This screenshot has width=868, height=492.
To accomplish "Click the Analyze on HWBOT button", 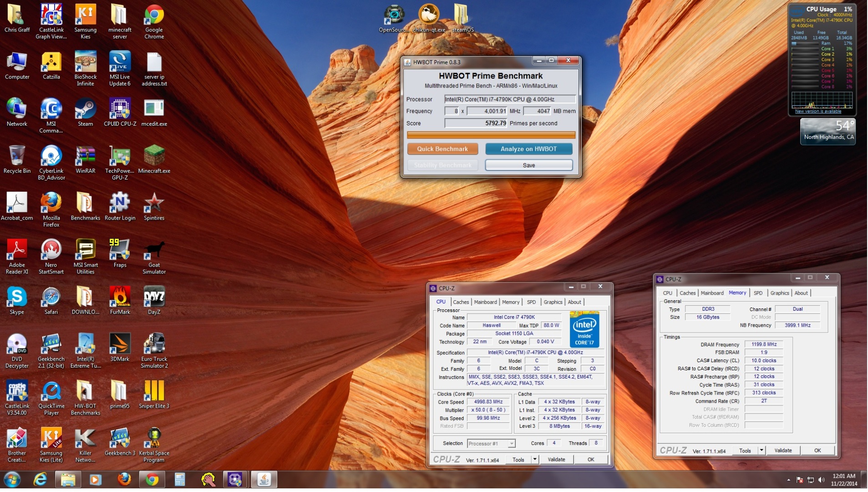I will coord(529,149).
